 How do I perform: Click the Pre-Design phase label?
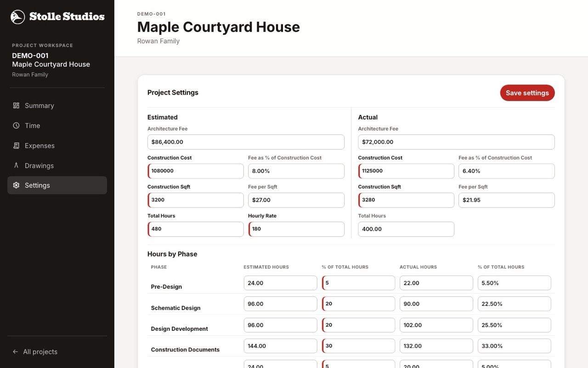tap(166, 287)
